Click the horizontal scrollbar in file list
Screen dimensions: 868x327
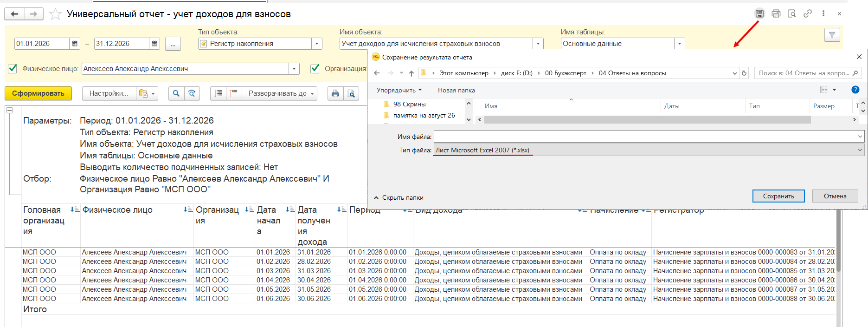click(647, 120)
